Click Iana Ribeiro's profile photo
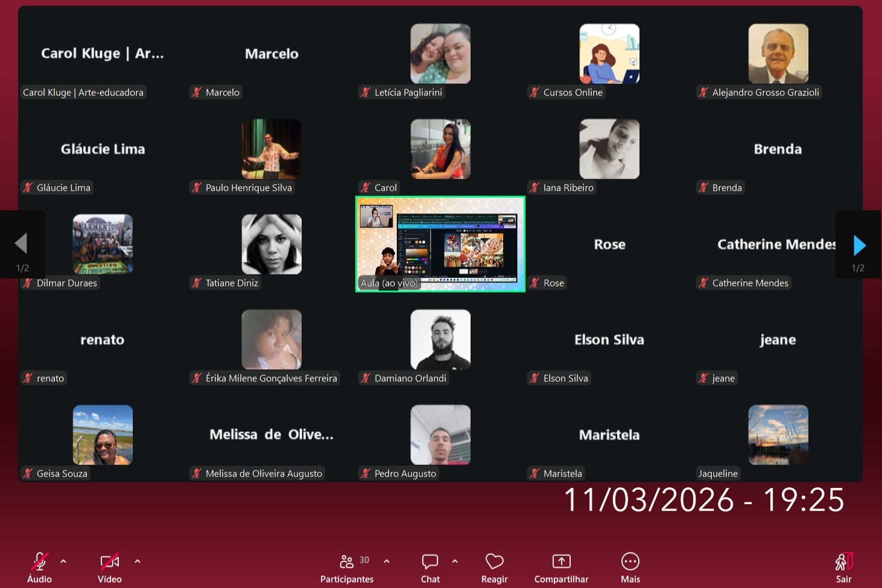The image size is (882, 588). 609,149
